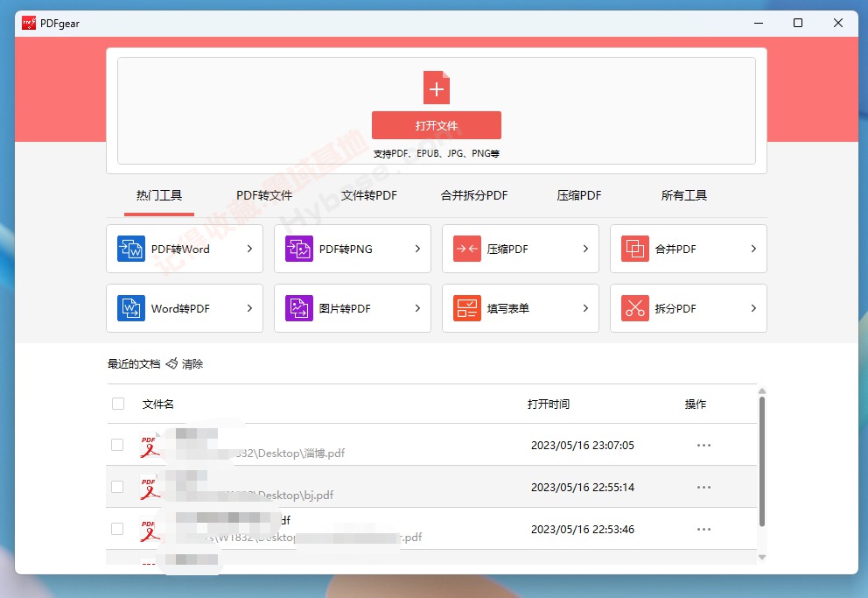Click the eraser icon next to 清除
The image size is (868, 598).
(x=171, y=363)
